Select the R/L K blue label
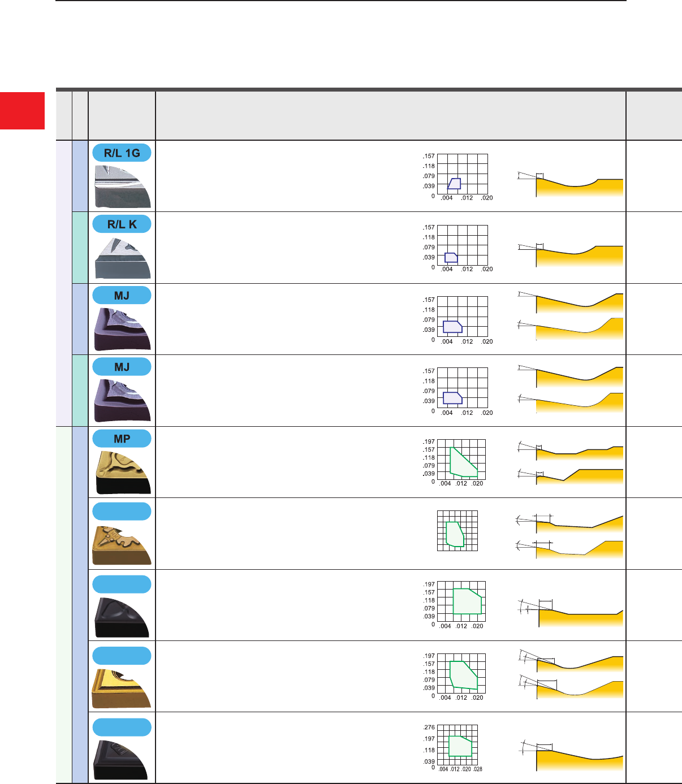The height and width of the screenshot is (784, 682). [x=122, y=224]
